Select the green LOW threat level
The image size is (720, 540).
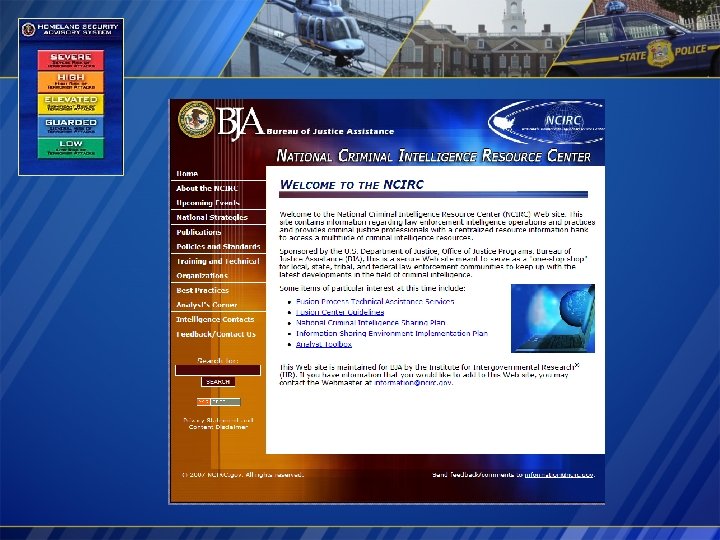pyautogui.click(x=71, y=148)
